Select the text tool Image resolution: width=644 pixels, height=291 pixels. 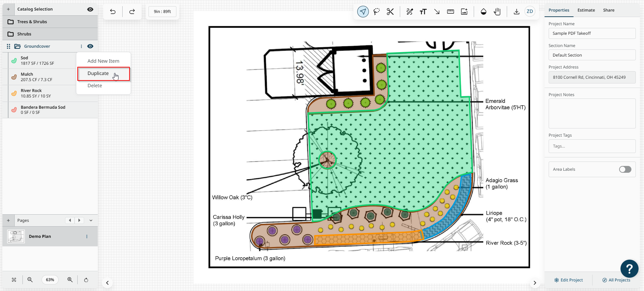[423, 12]
